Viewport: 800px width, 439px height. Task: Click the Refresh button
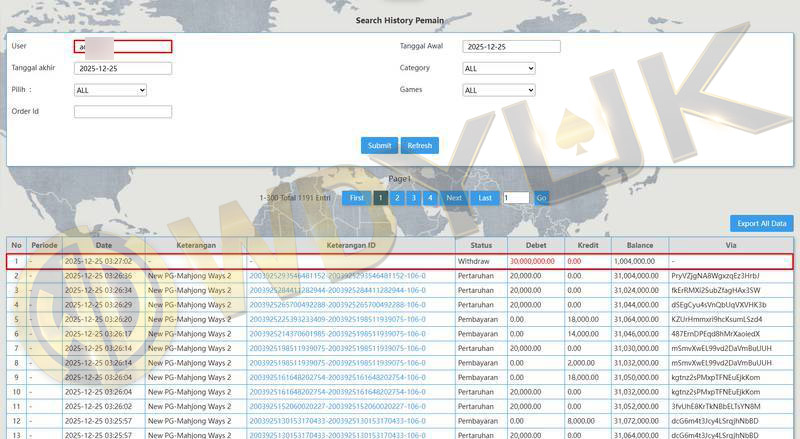pyautogui.click(x=420, y=146)
